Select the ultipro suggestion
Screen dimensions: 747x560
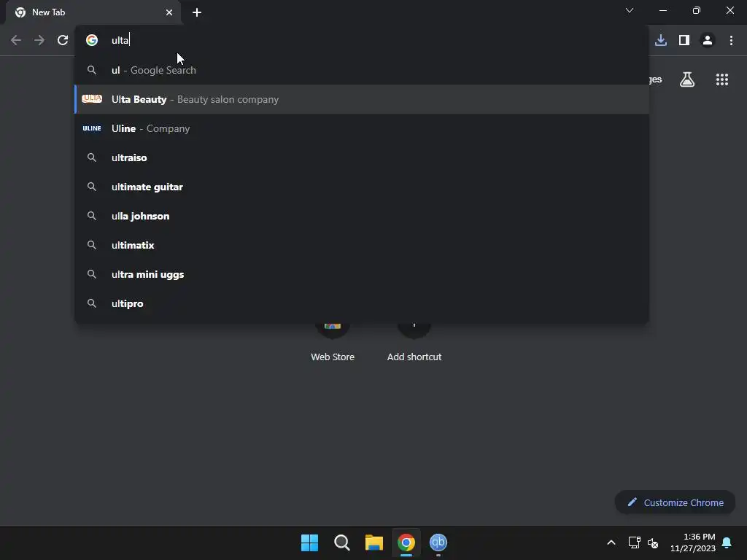(362, 303)
